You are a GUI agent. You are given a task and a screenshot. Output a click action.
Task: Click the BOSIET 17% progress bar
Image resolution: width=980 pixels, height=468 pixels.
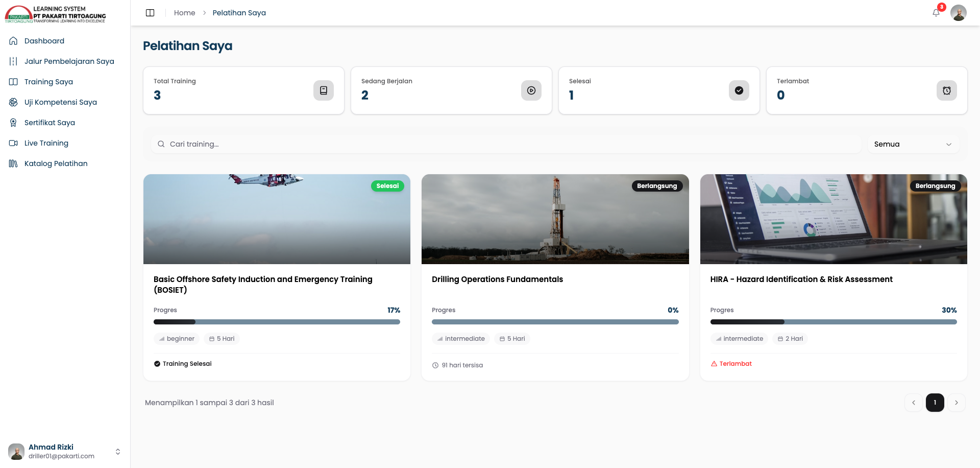click(277, 322)
